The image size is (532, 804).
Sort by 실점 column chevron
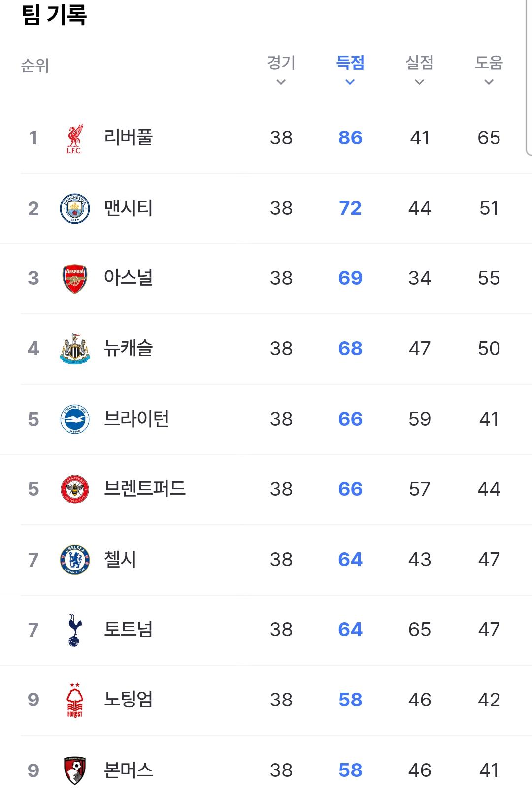[x=420, y=82]
